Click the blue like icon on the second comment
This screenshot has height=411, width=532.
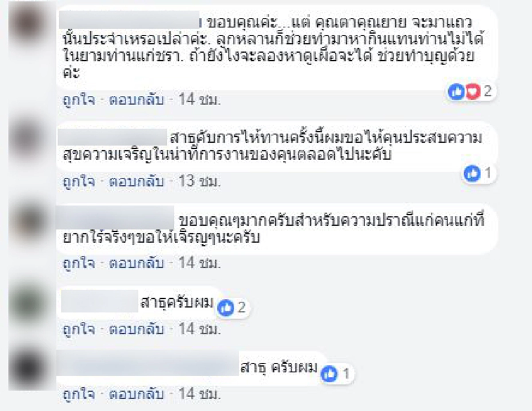(x=473, y=174)
